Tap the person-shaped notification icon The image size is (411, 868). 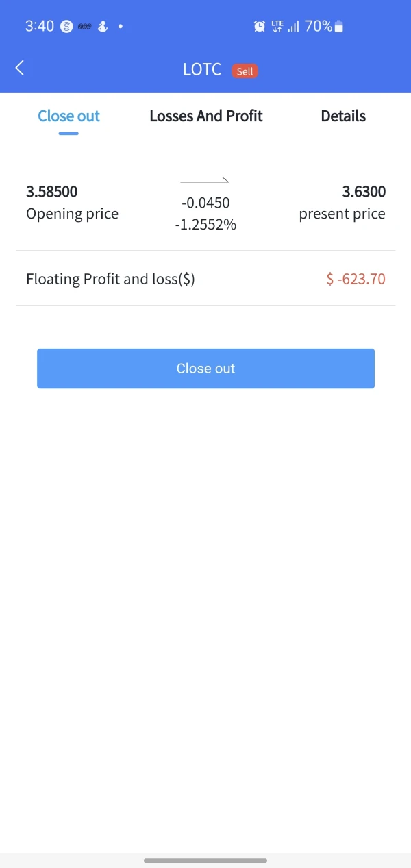103,27
